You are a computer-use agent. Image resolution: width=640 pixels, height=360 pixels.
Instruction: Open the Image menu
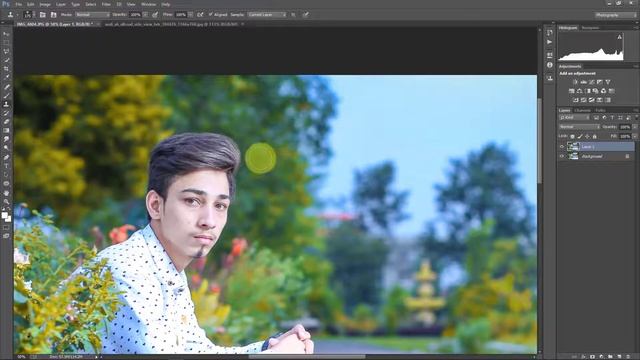click(45, 4)
